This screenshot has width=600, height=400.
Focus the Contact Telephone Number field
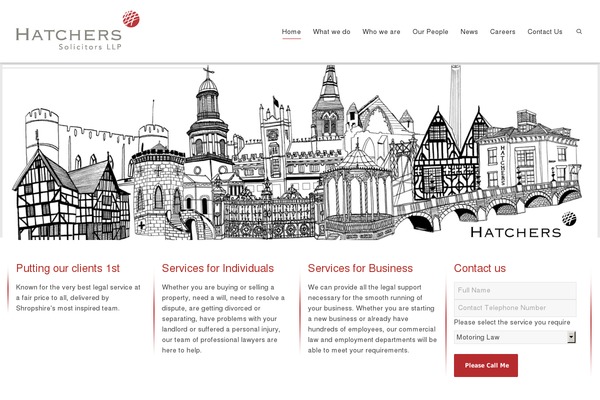(515, 308)
